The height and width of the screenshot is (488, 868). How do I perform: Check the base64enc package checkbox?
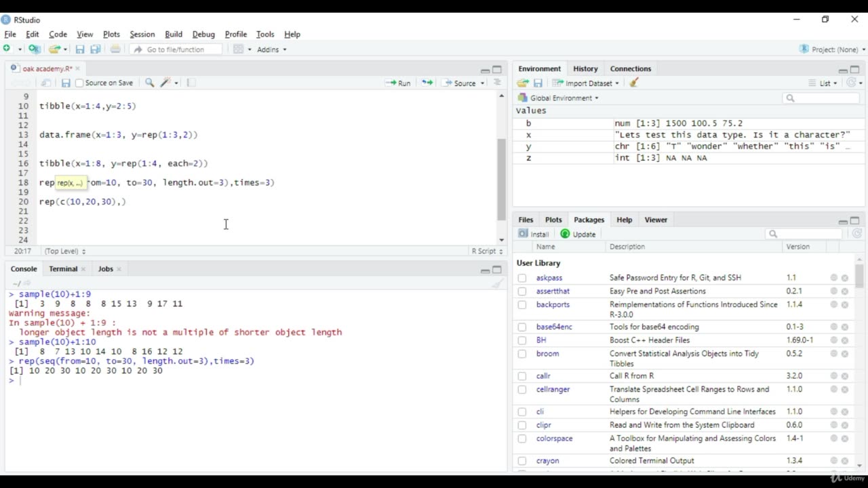coord(522,327)
